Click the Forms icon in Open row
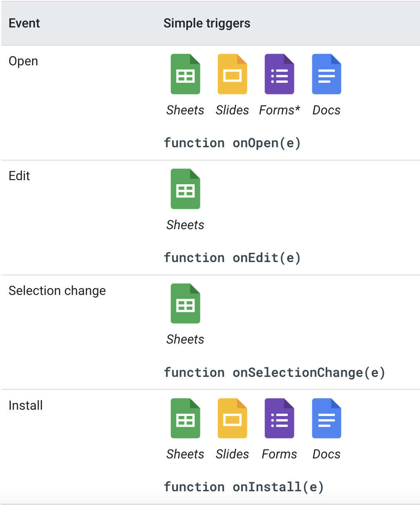Viewport: 420px width, 505px height. point(279,74)
